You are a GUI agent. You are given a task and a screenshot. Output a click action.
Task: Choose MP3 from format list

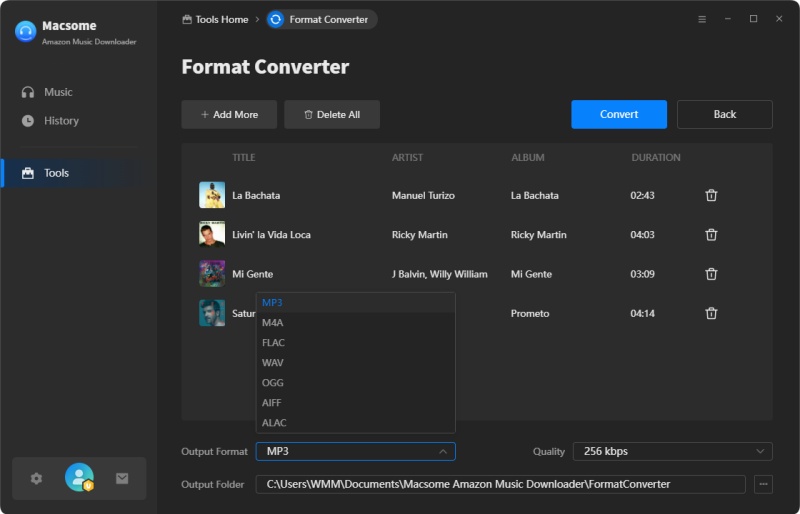(355, 303)
